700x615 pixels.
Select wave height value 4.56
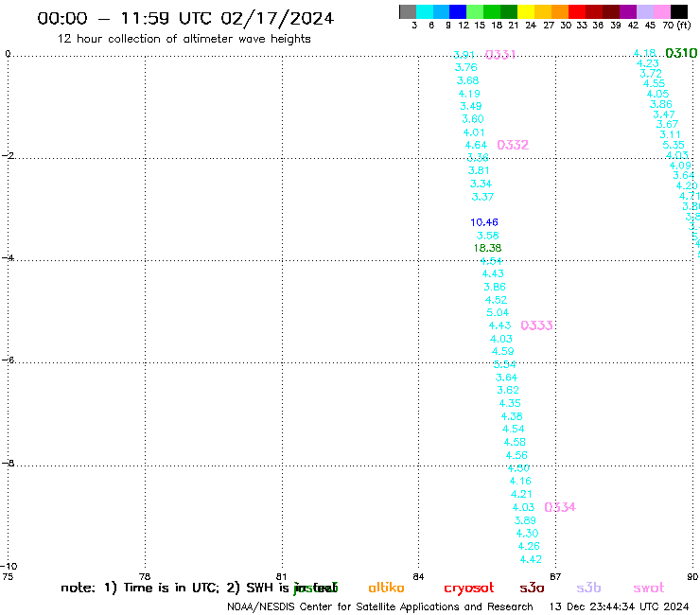coord(516,455)
